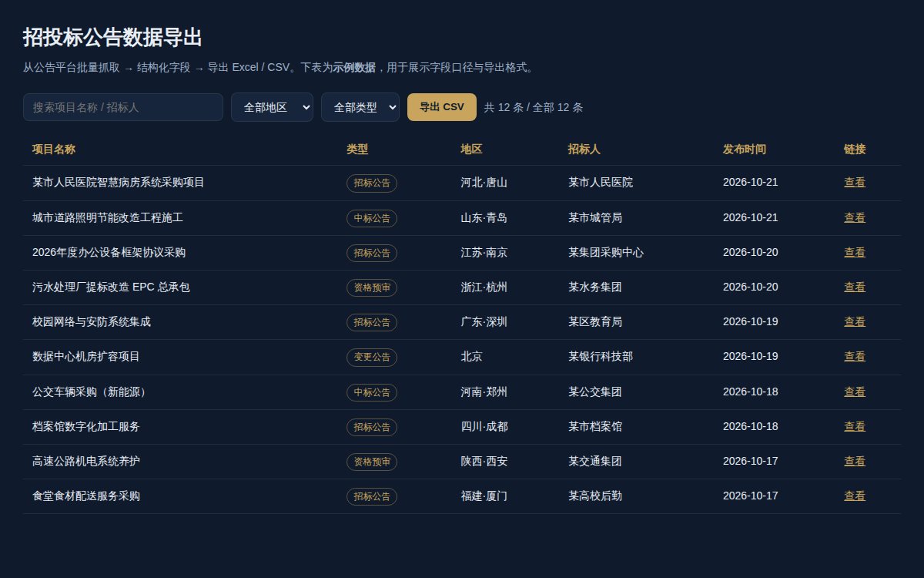
Task: Click the 某区教育局 tenderer cell
Action: click(x=595, y=322)
